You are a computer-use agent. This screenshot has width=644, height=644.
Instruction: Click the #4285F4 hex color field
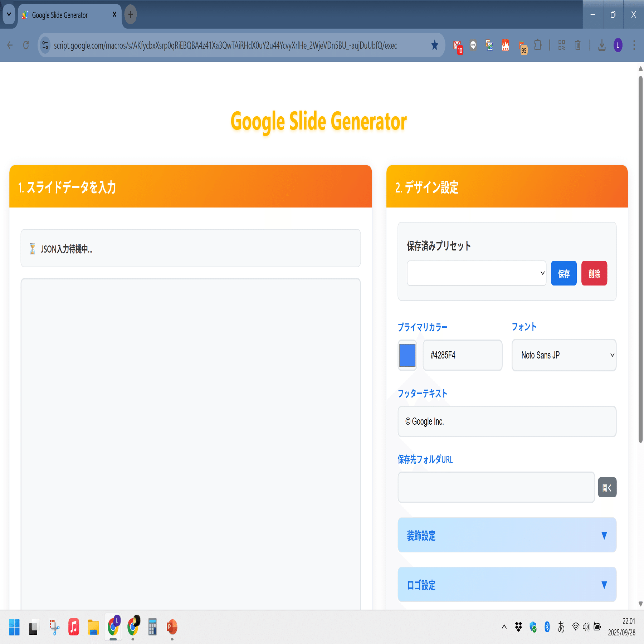[463, 355]
